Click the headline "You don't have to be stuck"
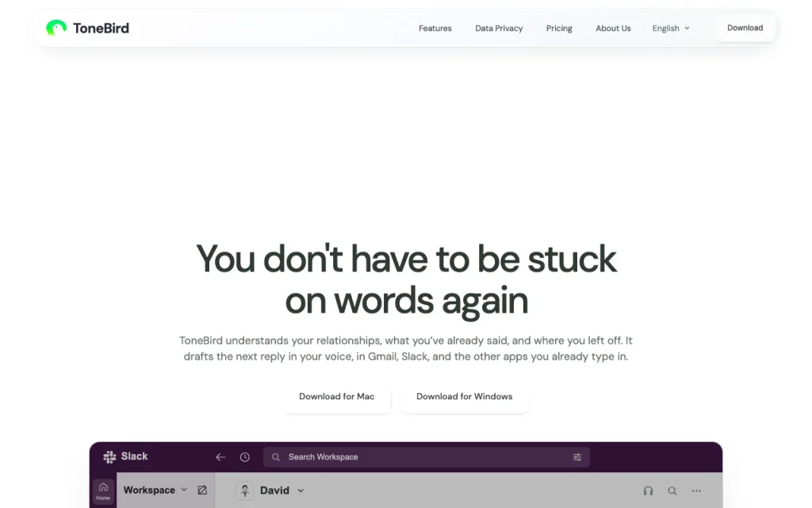Image resolution: width=812 pixels, height=508 pixels. (406, 259)
